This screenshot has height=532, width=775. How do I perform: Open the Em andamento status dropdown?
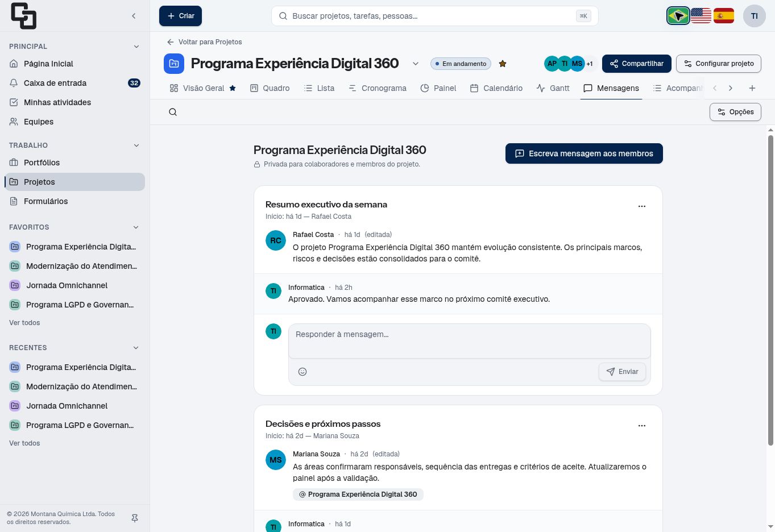461,64
